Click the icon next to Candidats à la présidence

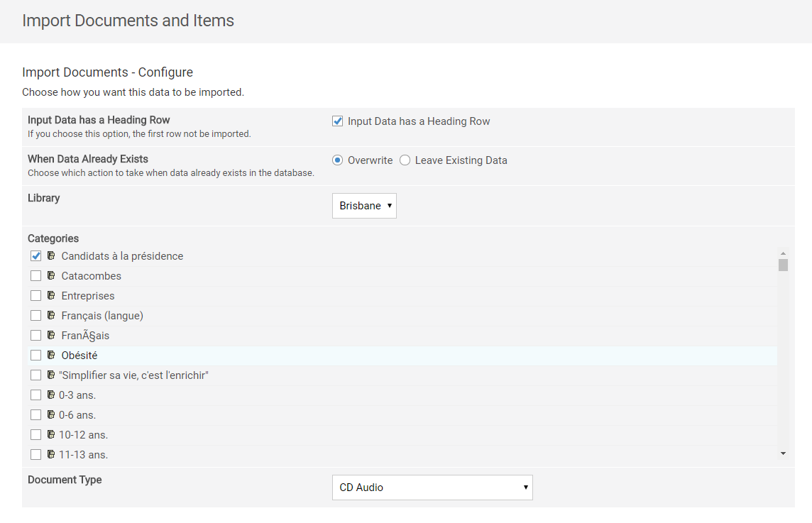[x=51, y=255]
